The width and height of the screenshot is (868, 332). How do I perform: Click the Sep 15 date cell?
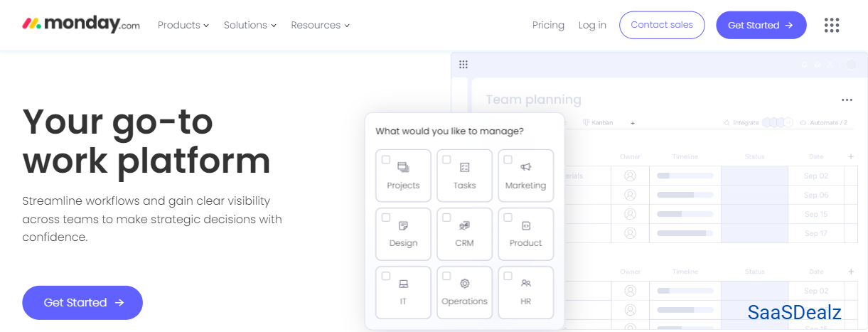pos(816,214)
